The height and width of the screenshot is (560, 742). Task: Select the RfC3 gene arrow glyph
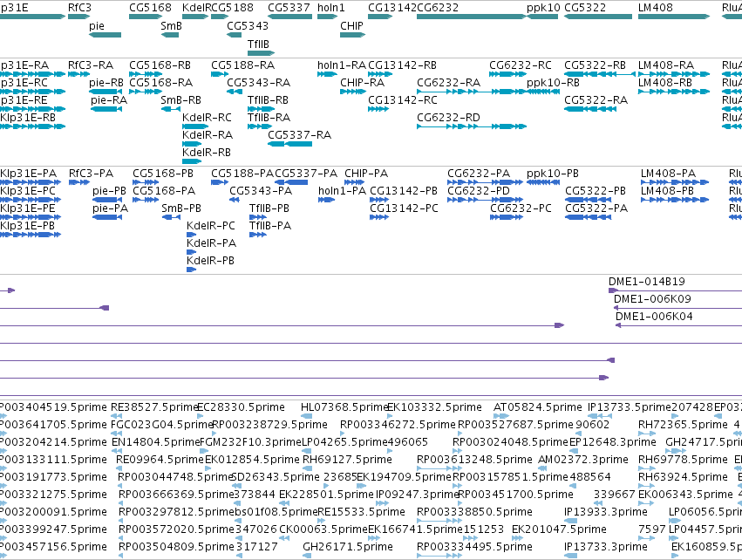click(x=79, y=17)
